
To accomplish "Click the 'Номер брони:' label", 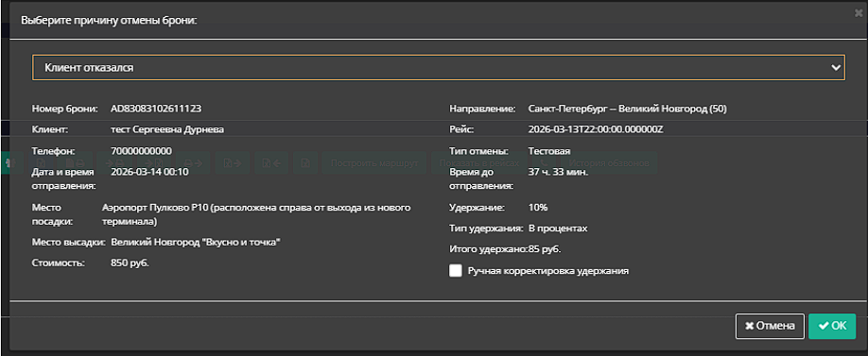I will [64, 109].
